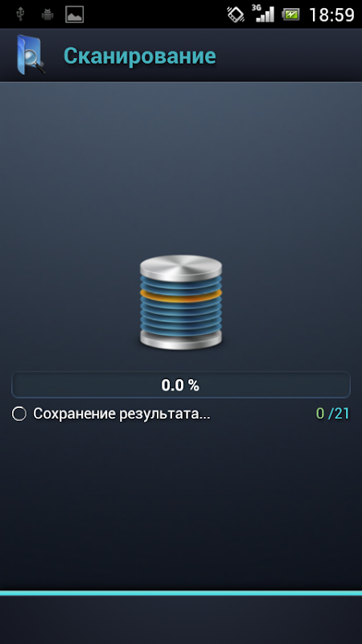Tap the screen rotation status icon
Screen dimensions: 362x644
pyautogui.click(x=236, y=14)
